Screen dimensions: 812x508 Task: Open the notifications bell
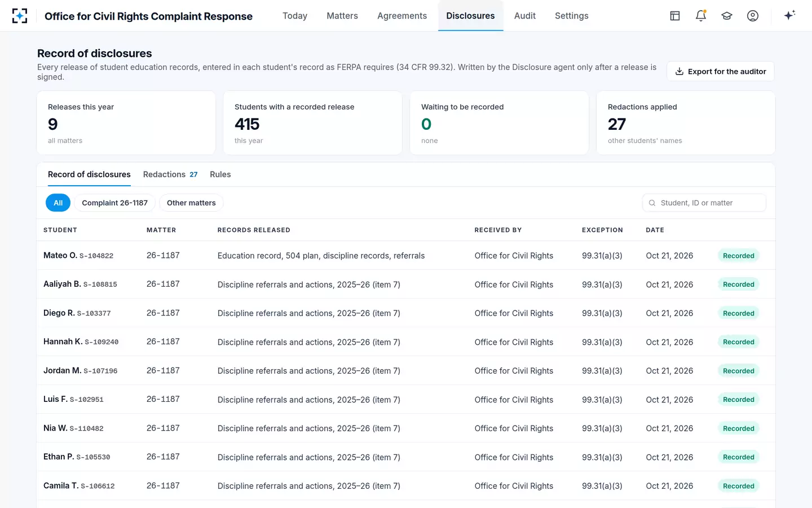coord(701,16)
